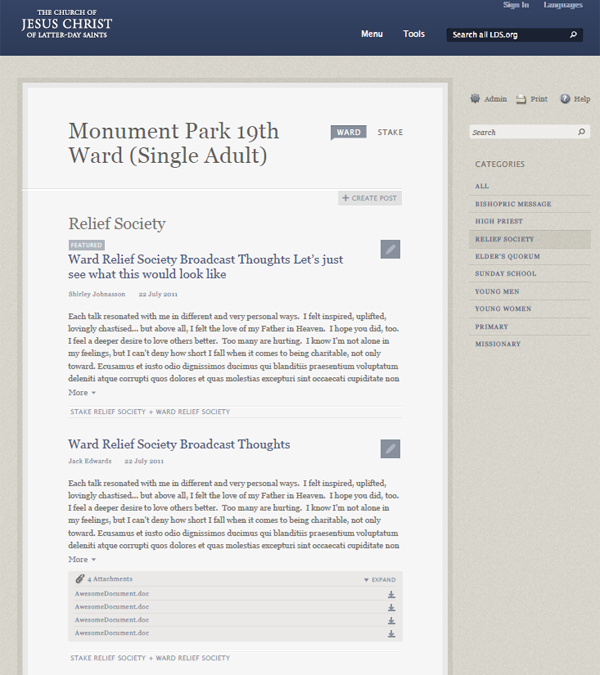Open third AwesomeDocument.doc file name
Image resolution: width=600 pixels, height=675 pixels.
pyautogui.click(x=112, y=620)
